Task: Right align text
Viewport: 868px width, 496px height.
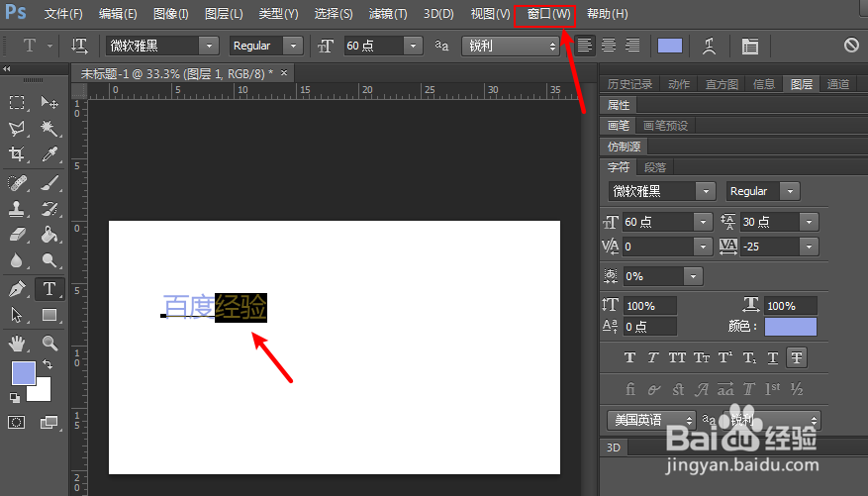Action: (632, 46)
